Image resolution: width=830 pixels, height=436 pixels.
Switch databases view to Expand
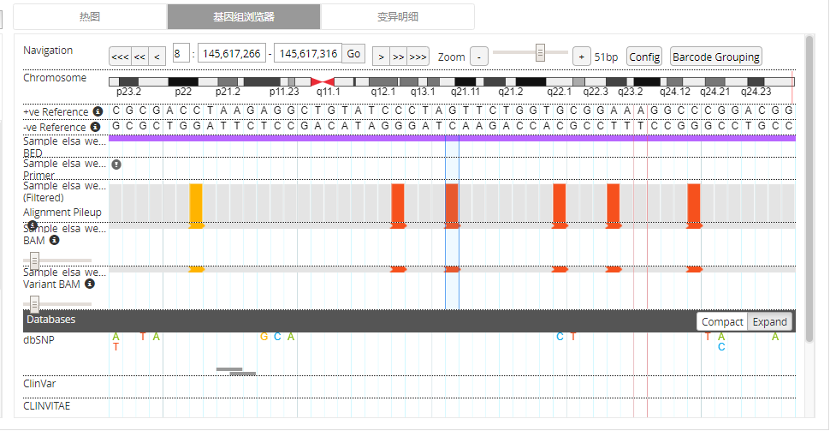click(x=770, y=322)
